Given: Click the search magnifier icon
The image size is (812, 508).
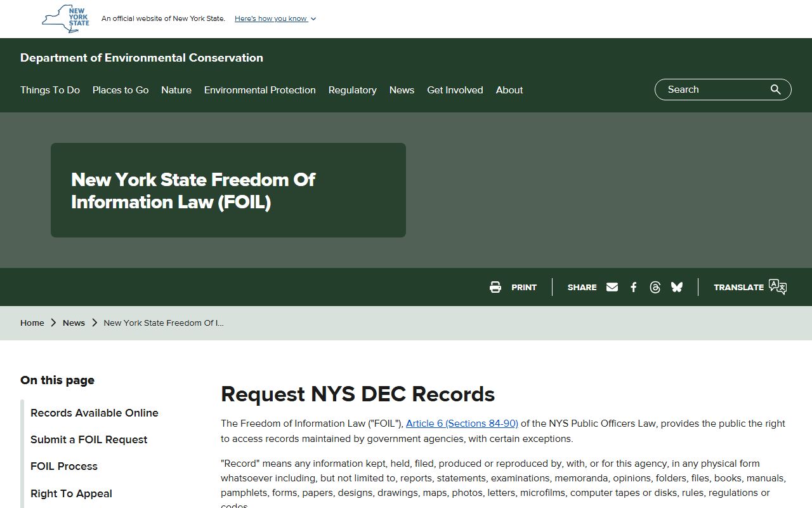Looking at the screenshot, I should (775, 90).
